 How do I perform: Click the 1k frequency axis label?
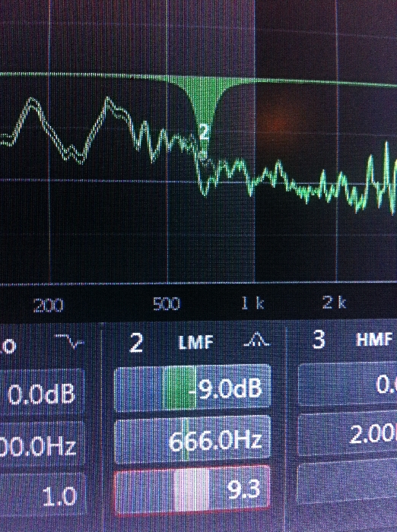252,302
